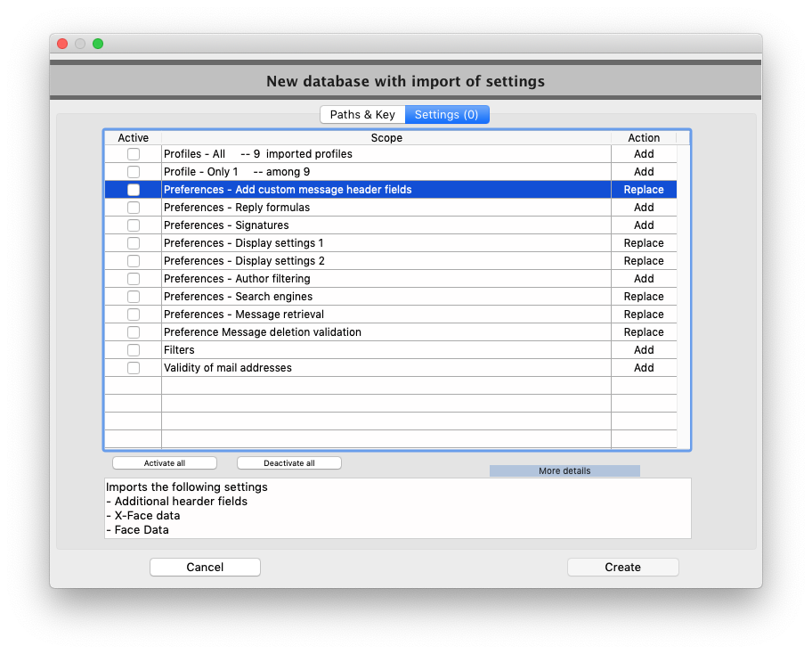Image resolution: width=812 pixels, height=654 pixels.
Task: Check Active for Preferences - Signatures
Action: [x=133, y=225]
